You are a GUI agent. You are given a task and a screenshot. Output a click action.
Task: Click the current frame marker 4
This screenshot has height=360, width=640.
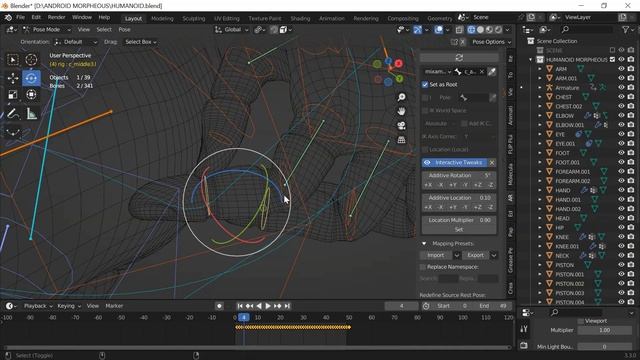tap(244, 317)
